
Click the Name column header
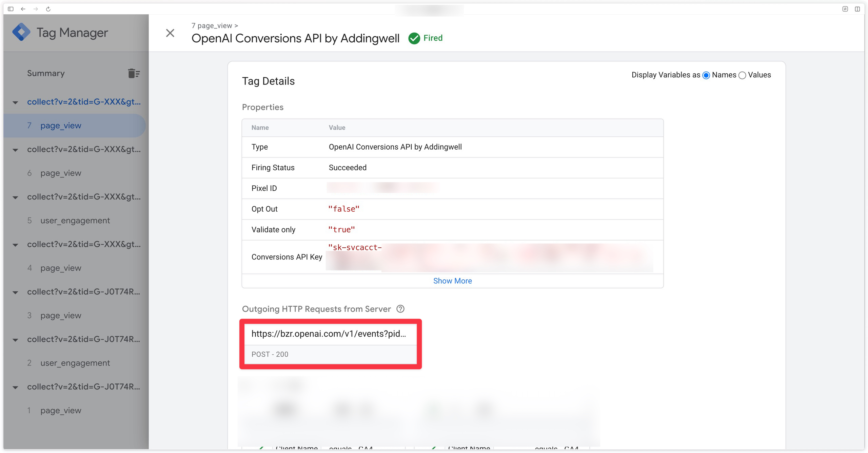[260, 128]
